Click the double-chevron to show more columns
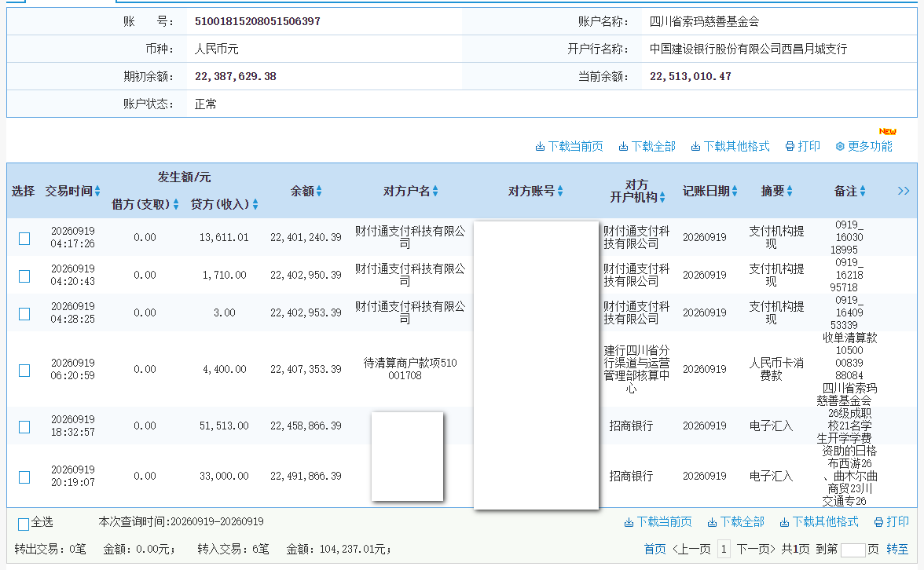This screenshot has width=924, height=570. click(x=904, y=191)
